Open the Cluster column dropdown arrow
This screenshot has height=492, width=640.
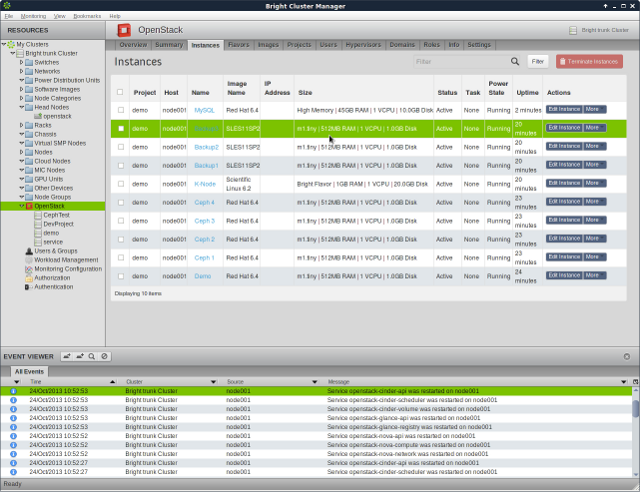tap(213, 382)
